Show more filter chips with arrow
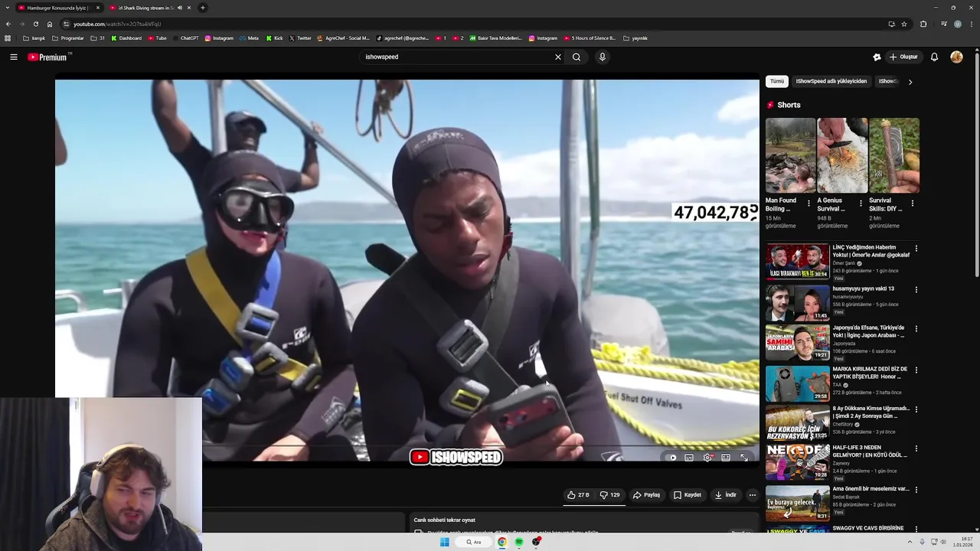This screenshot has width=980, height=551. point(910,81)
